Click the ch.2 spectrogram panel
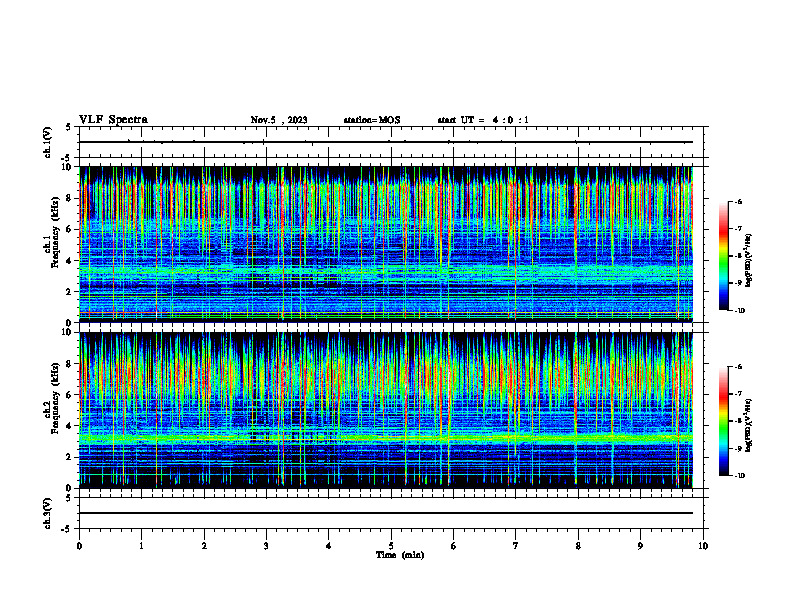The width and height of the screenshot is (792, 612). 386,410
